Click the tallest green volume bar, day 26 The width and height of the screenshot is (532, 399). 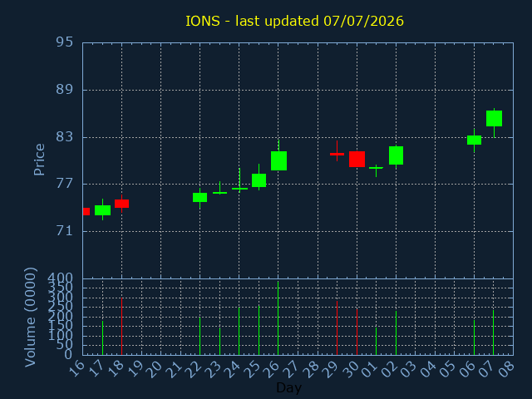(278, 318)
